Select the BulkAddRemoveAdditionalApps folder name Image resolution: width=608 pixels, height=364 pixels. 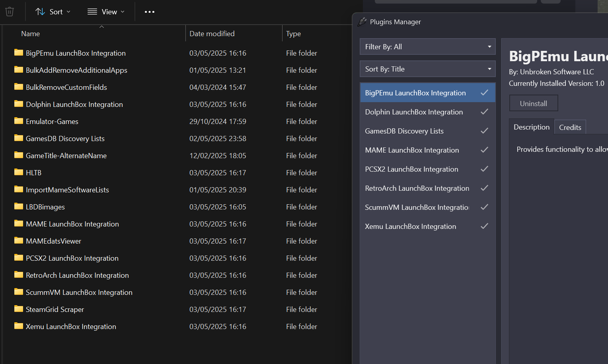coord(76,70)
